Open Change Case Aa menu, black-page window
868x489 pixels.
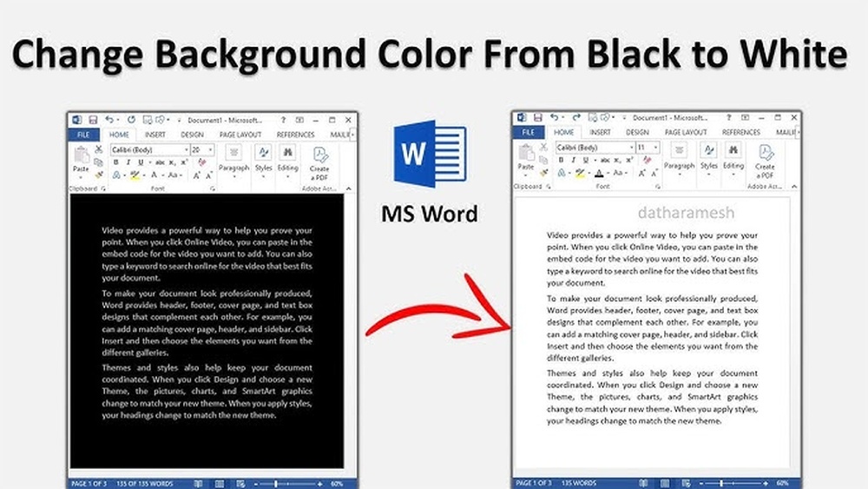[x=174, y=175]
